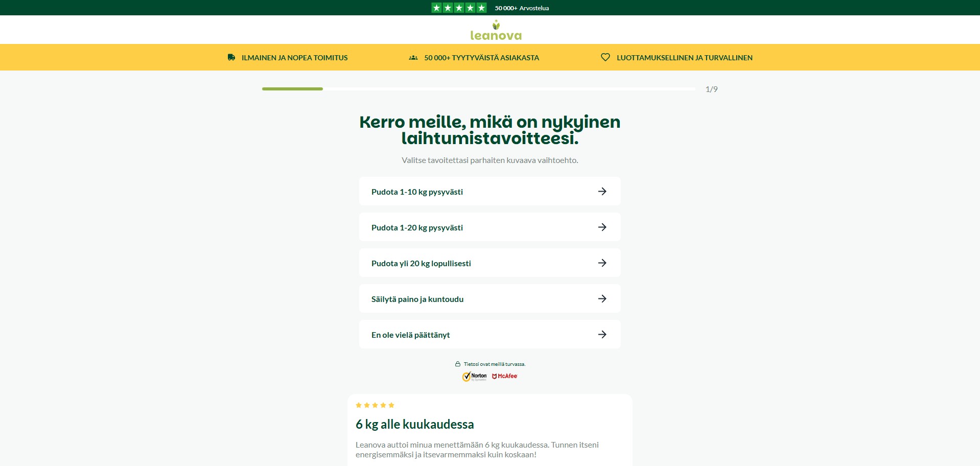Click '50 000+ tyytyväistä asiakasta' text
The image size is (980, 466).
[x=481, y=58]
